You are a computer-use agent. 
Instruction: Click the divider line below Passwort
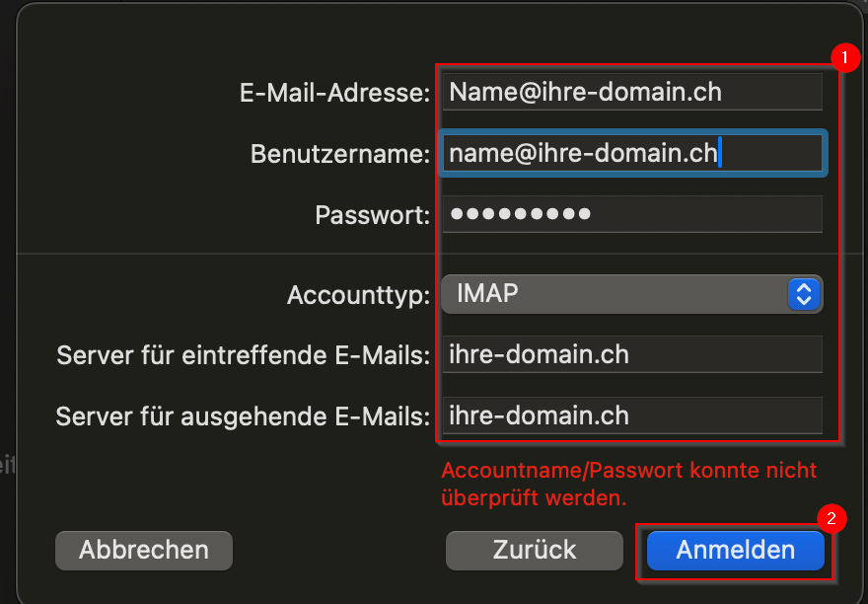pyautogui.click(x=227, y=254)
